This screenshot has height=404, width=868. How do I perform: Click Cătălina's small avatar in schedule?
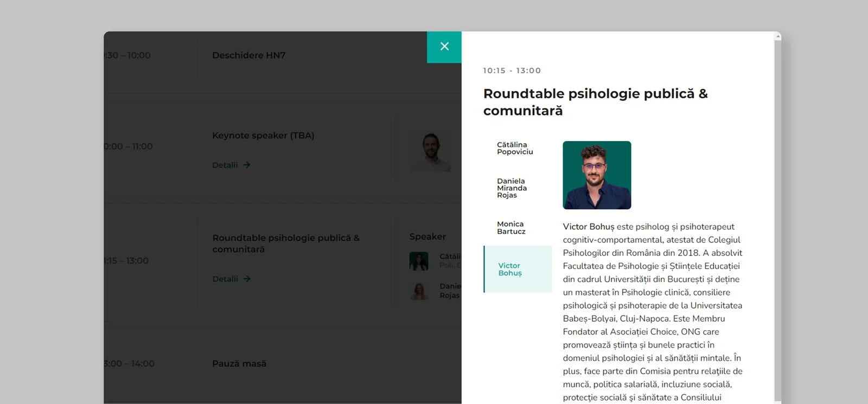click(419, 261)
